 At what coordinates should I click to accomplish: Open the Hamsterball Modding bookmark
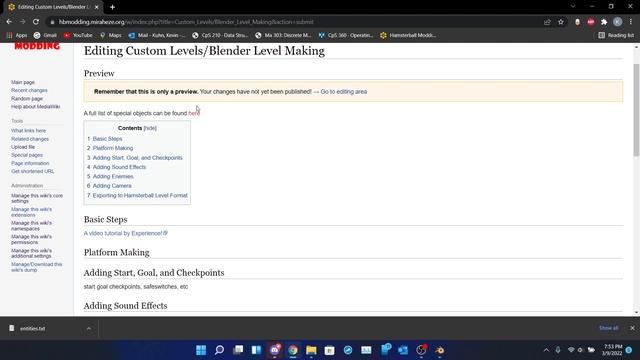[x=408, y=36]
